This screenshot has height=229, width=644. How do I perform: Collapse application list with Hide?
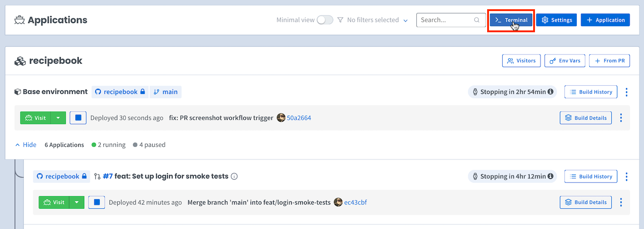point(26,145)
